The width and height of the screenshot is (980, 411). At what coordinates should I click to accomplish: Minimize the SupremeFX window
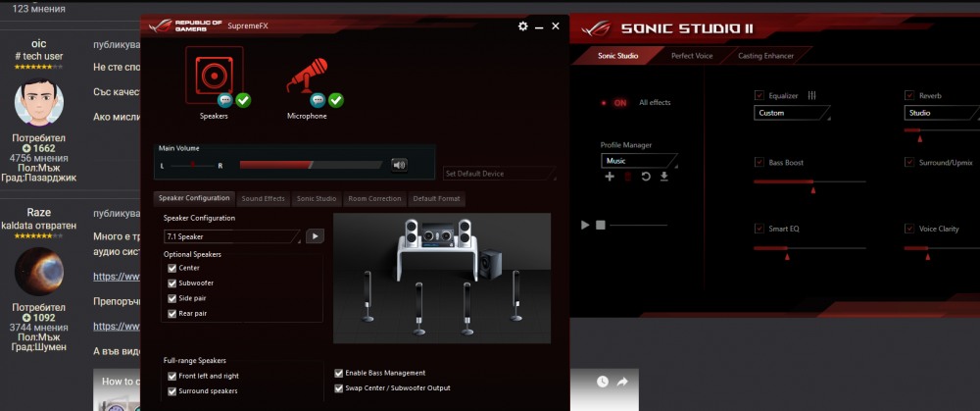tap(539, 27)
